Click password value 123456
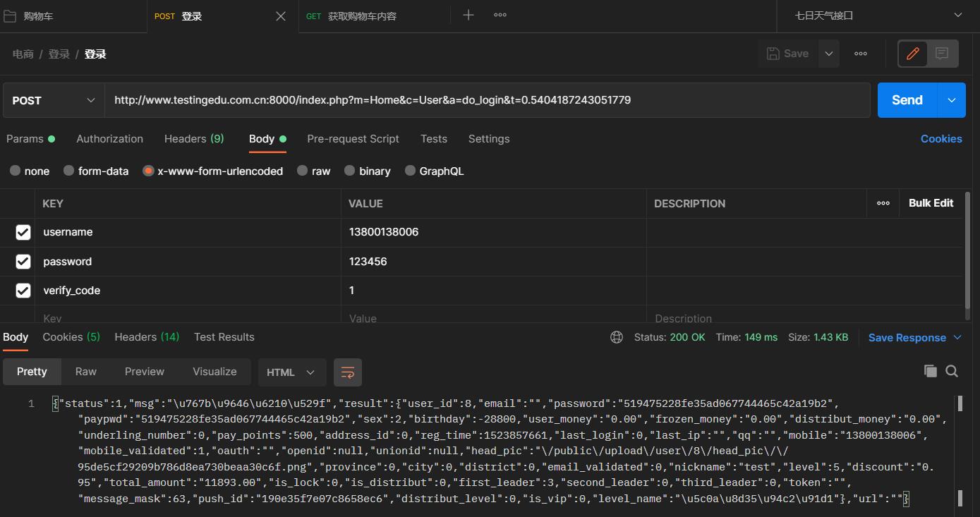The width and height of the screenshot is (980, 517). [368, 262]
